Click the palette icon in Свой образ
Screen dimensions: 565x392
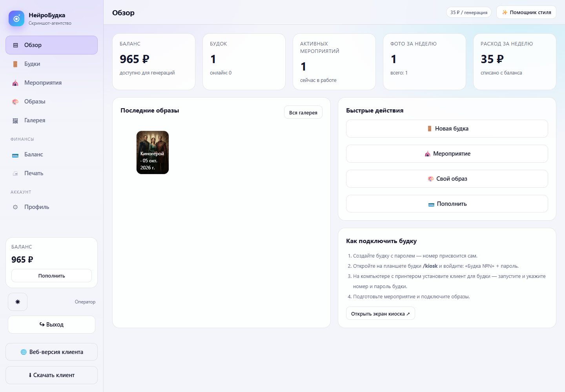(x=431, y=179)
